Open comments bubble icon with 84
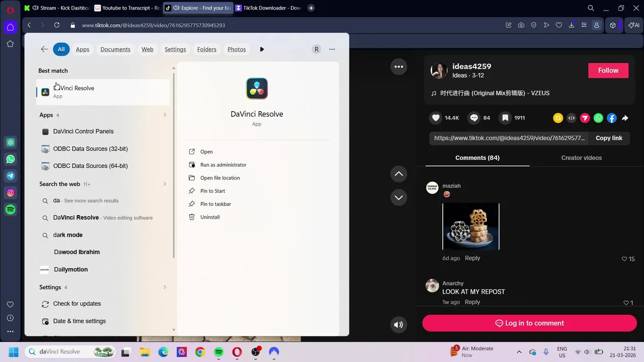The height and width of the screenshot is (362, 644). coord(474,118)
